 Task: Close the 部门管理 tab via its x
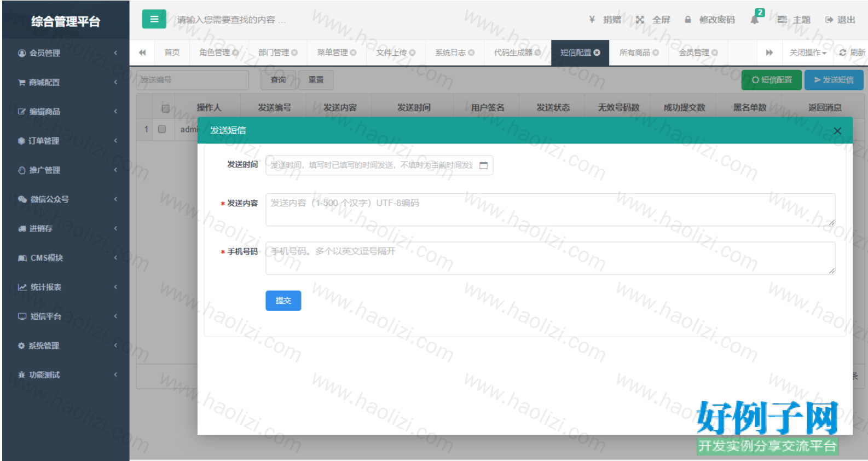294,53
